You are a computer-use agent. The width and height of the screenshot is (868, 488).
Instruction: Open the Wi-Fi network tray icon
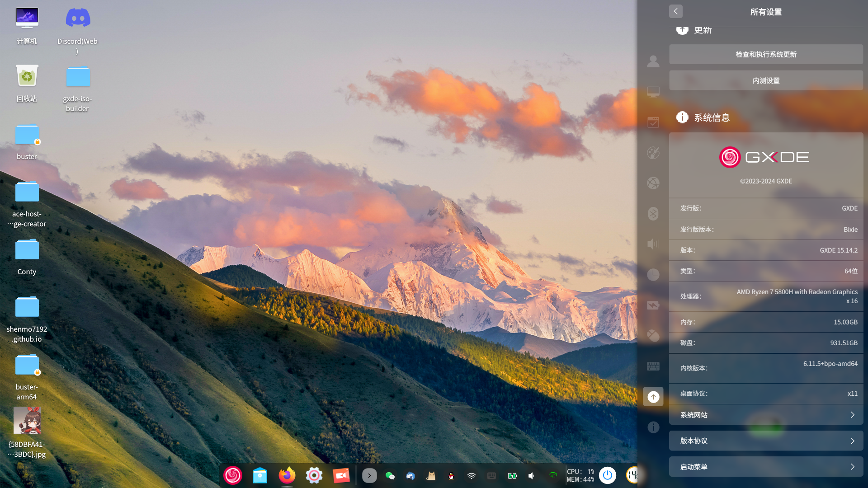(472, 476)
